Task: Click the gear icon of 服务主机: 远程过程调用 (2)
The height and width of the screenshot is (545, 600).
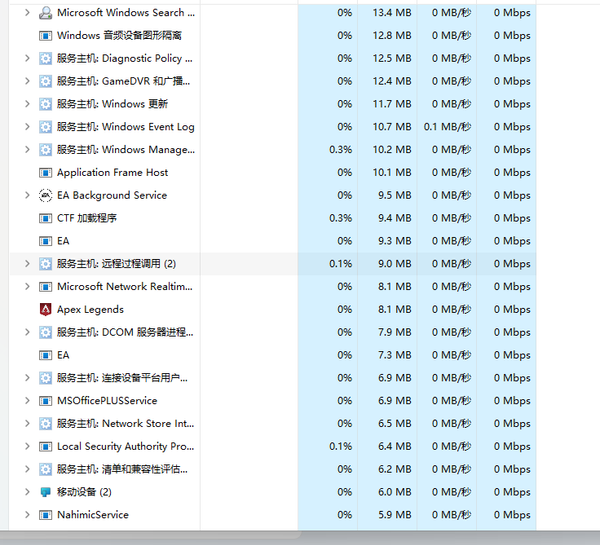Action: [46, 264]
